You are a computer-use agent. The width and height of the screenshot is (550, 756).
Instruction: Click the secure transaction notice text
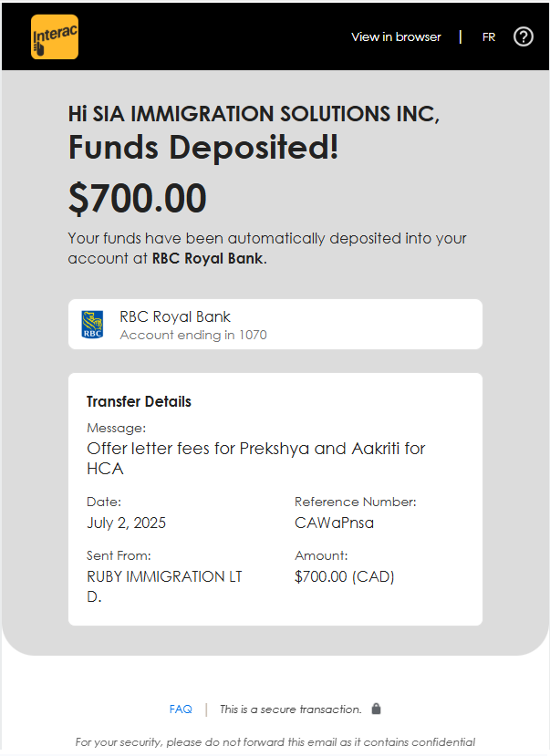click(290, 709)
